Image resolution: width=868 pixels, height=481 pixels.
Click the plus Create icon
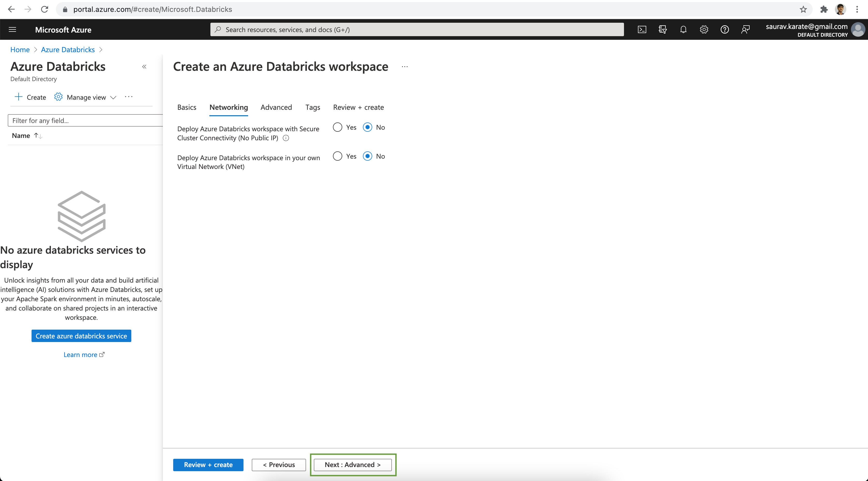coord(19,97)
